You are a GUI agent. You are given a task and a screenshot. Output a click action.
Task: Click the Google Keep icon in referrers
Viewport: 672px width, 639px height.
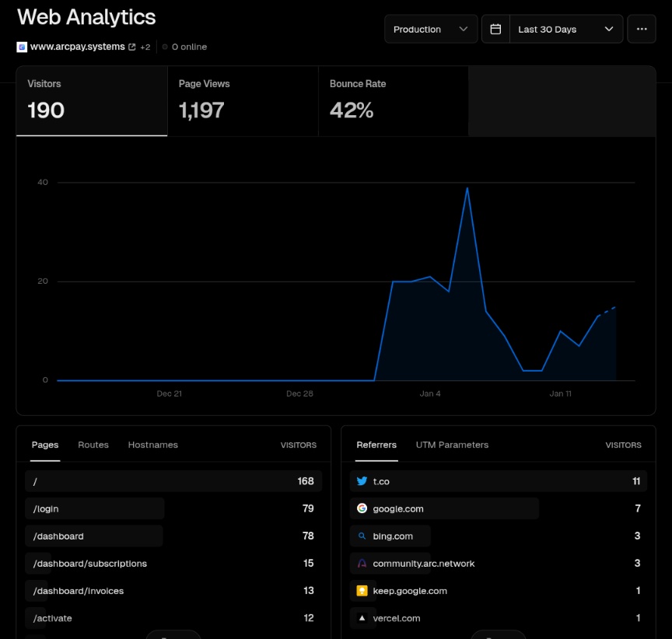(362, 591)
